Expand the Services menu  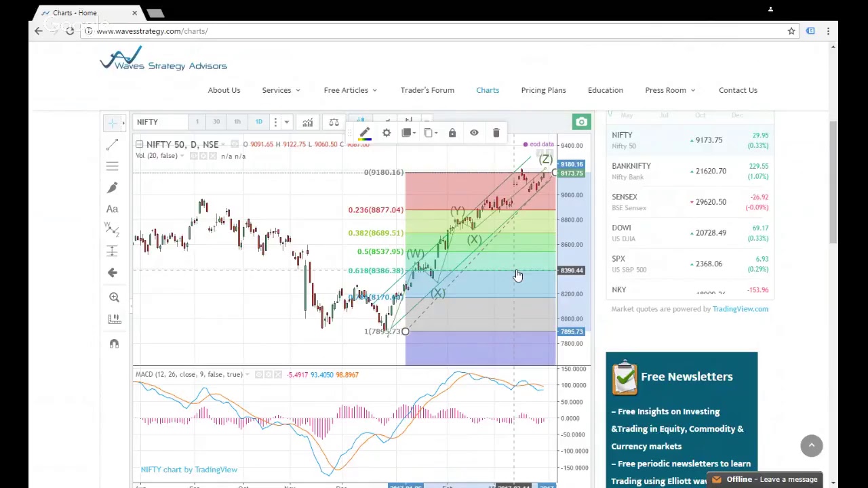(281, 90)
